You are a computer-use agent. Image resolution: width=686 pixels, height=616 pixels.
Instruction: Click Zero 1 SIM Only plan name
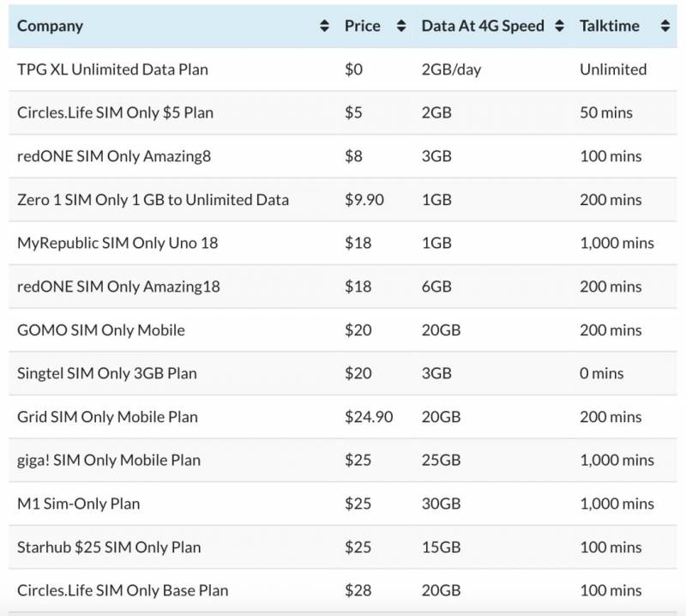[x=153, y=200]
